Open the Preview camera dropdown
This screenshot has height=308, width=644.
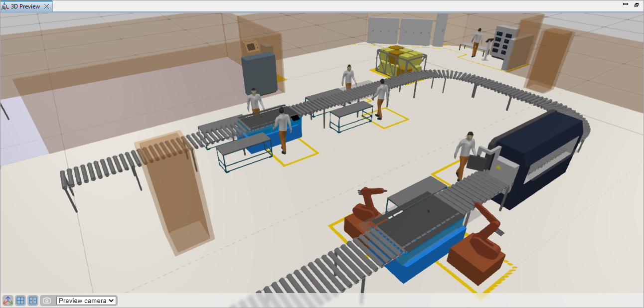(x=86, y=301)
